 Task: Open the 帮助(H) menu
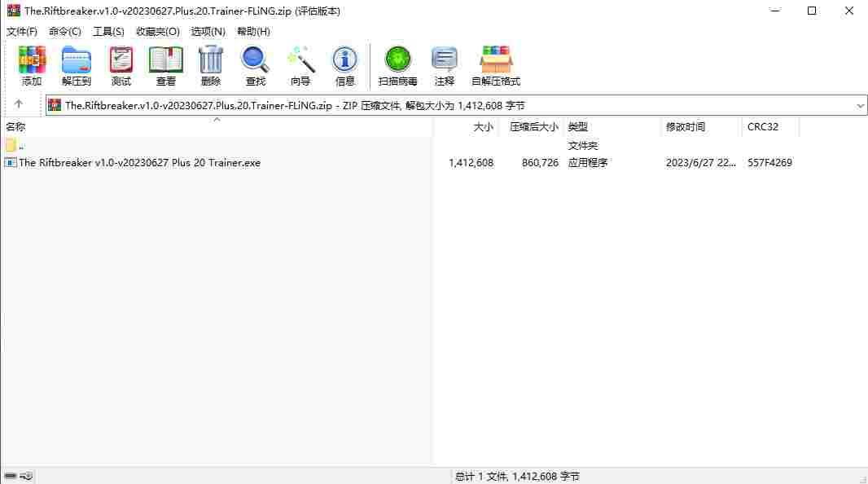coord(253,32)
